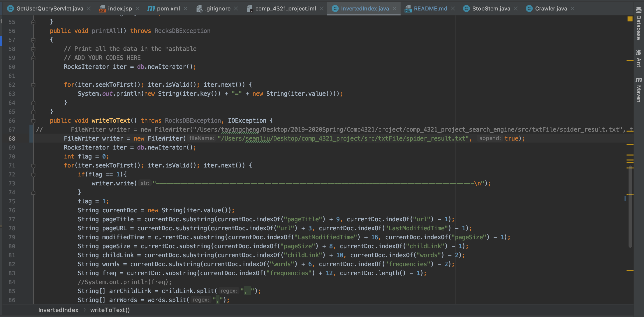Click line number 68 in the gutter
This screenshot has height=317, width=644.
[x=12, y=139]
